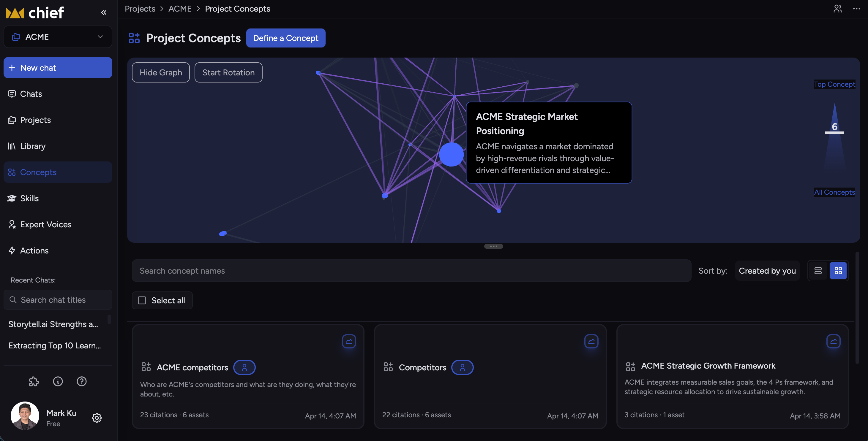Click the Project Concepts heading icon

(x=134, y=38)
